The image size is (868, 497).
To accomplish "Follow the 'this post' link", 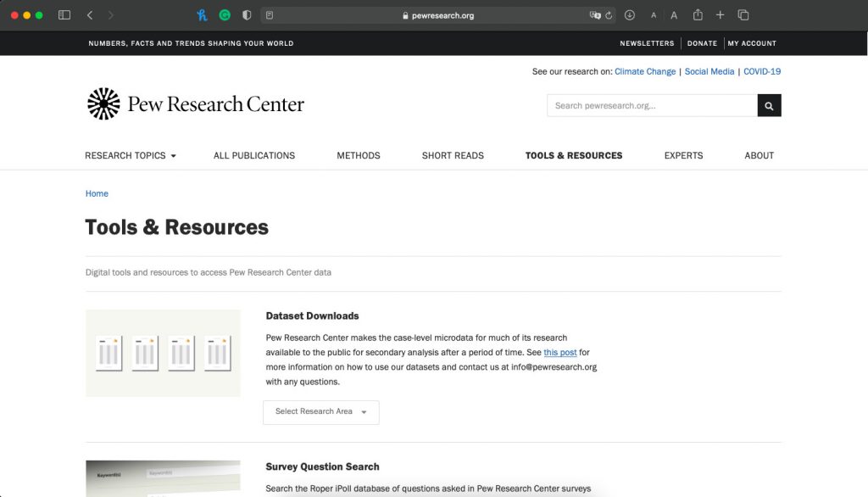I will [559, 352].
